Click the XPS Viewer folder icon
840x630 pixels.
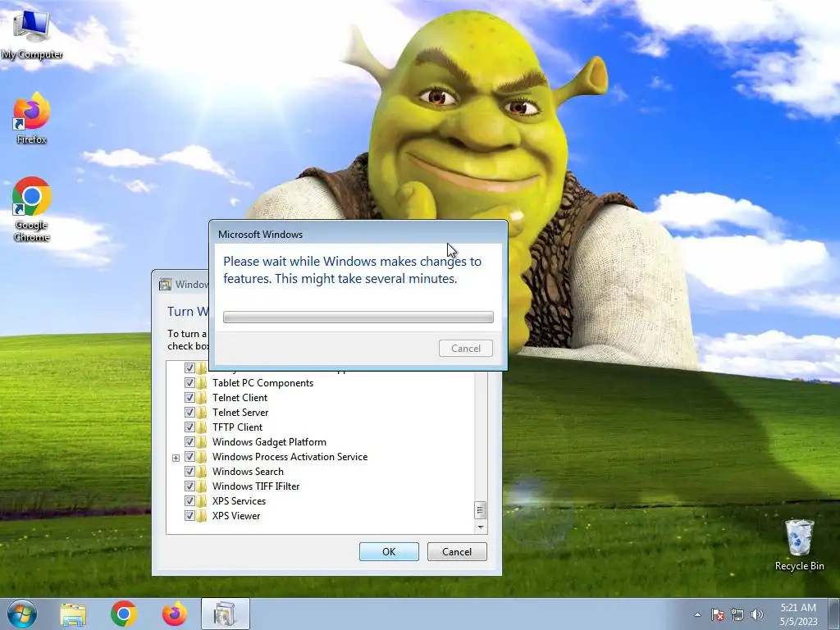click(202, 516)
